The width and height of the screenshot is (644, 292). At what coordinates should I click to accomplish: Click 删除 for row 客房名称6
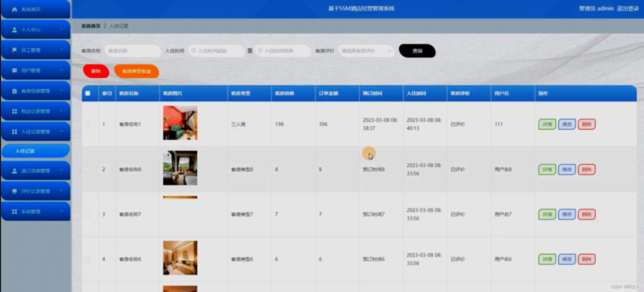pyautogui.click(x=587, y=259)
